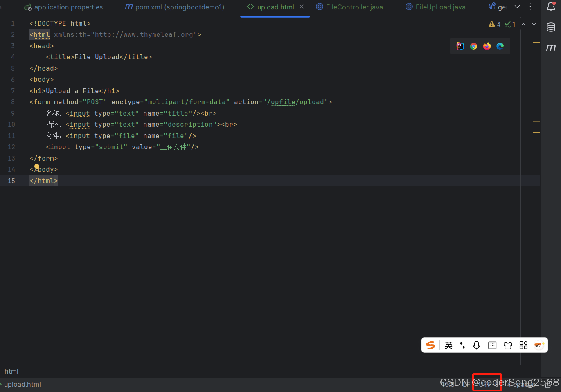Open page in Edge browser icon
Viewport: 561px width, 392px height.
tap(500, 46)
